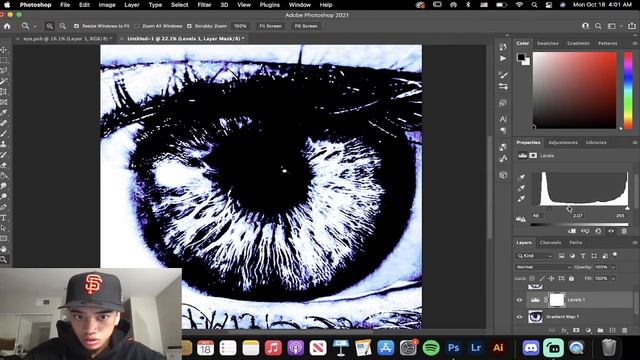Select the Clone Stamp tool
The width and height of the screenshot is (640, 360).
4,144
